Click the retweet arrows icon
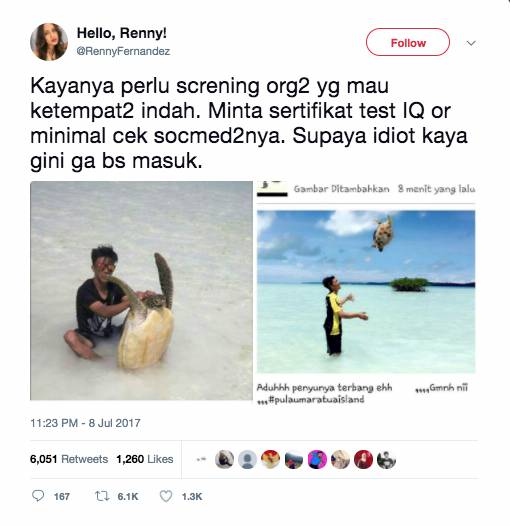The height and width of the screenshot is (526, 510). click(102, 496)
